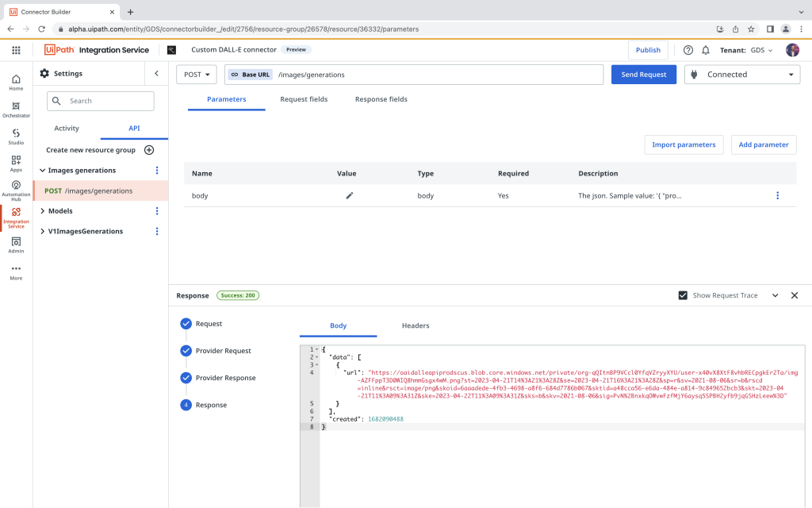Open Automation Hub sidebar icon
Screen dimensions: 812x508
pyautogui.click(x=16, y=189)
